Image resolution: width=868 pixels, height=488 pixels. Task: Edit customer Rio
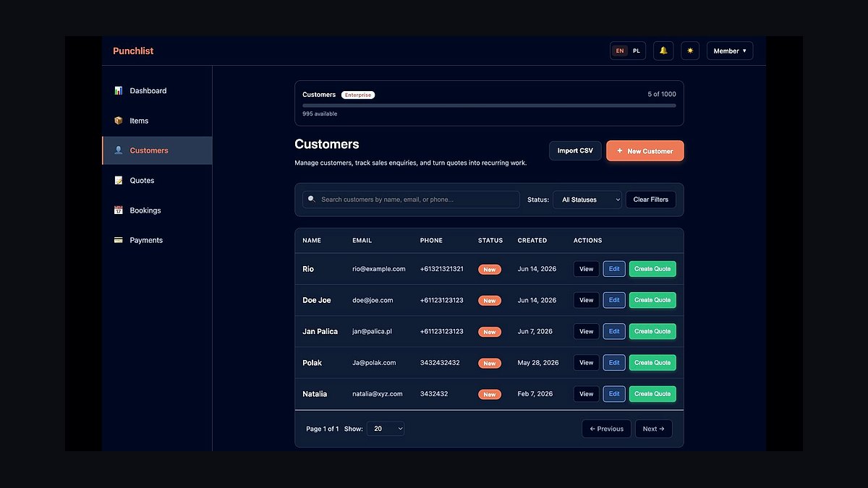[x=614, y=269]
